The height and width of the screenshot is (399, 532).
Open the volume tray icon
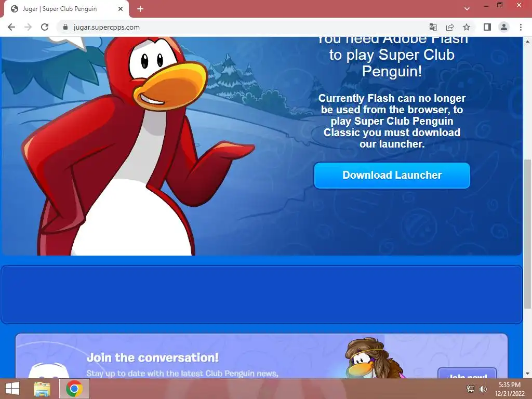(483, 389)
